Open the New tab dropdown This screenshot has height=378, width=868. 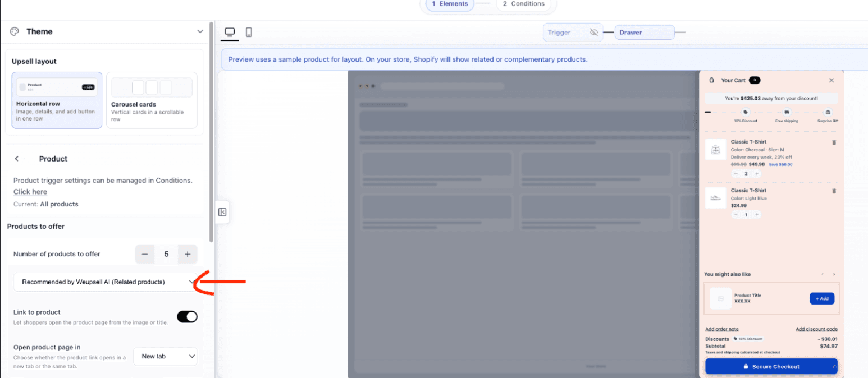pyautogui.click(x=166, y=356)
